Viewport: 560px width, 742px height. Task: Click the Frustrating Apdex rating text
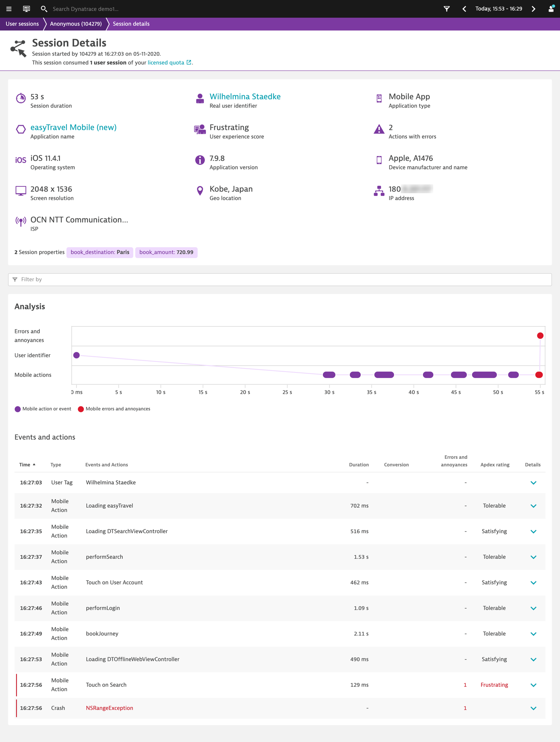coord(494,685)
